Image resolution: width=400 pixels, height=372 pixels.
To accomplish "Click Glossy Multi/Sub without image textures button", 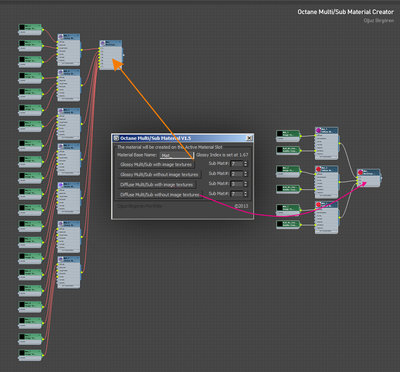I will (x=159, y=174).
